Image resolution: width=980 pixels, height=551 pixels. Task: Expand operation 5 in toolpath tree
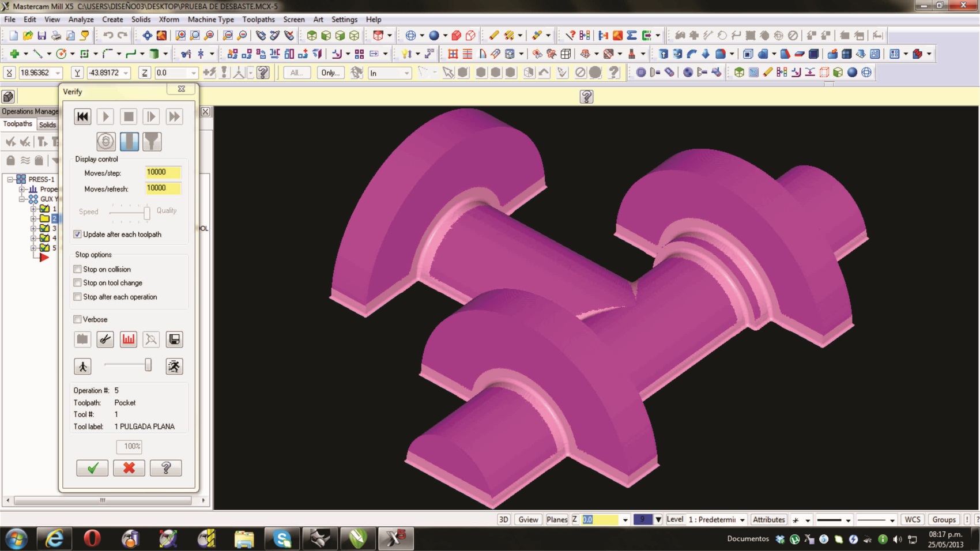(x=33, y=248)
